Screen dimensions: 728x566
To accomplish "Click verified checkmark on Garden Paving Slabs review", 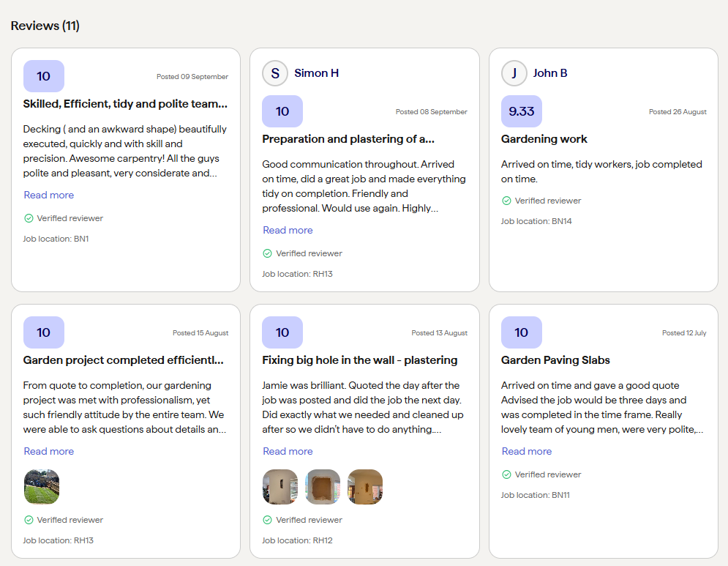I will click(x=506, y=474).
